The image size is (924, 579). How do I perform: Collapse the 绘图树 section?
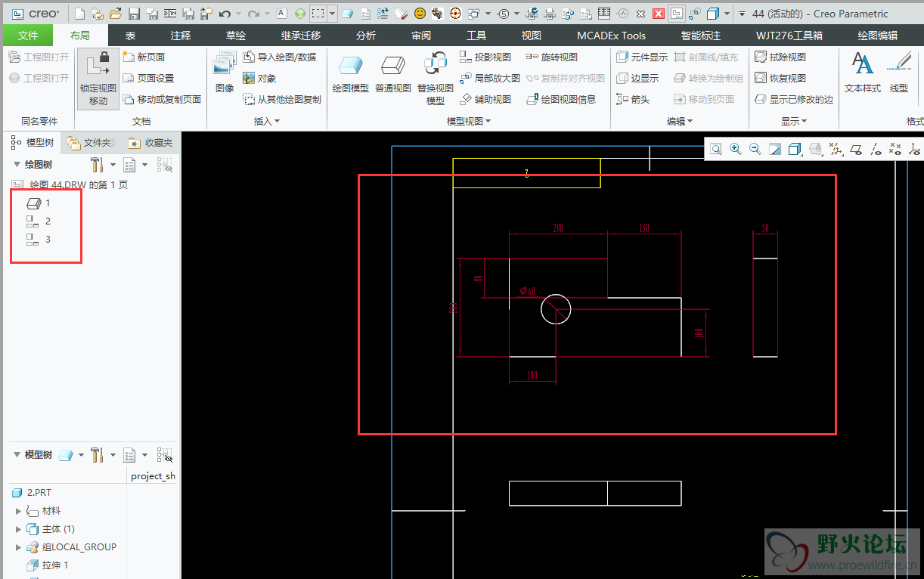click(17, 164)
